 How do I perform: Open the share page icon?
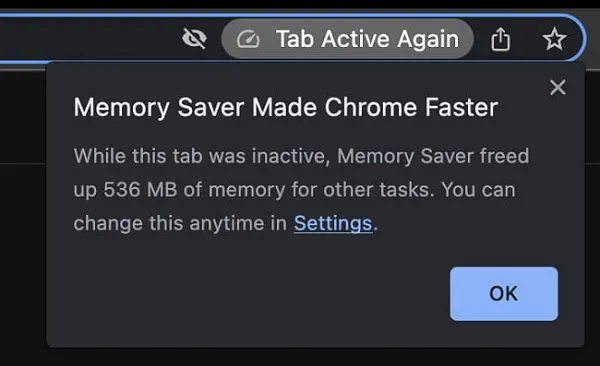[x=501, y=39]
